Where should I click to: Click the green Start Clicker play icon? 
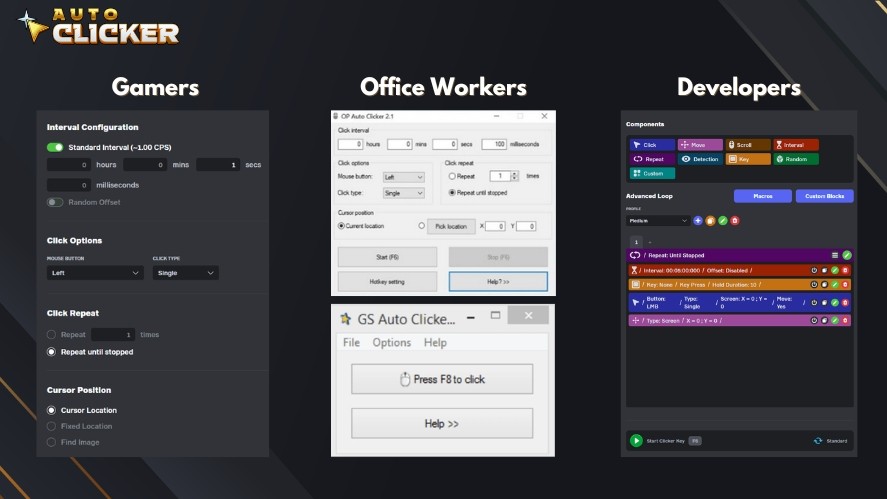[636, 440]
